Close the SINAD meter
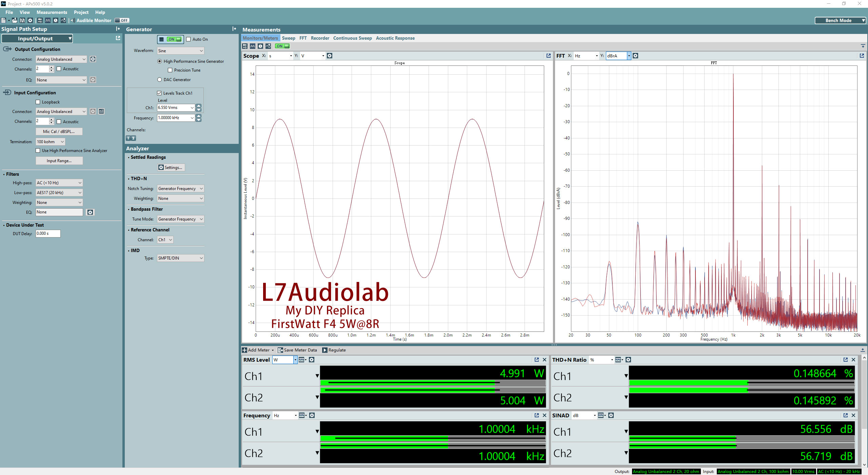Image resolution: width=868 pixels, height=475 pixels. (853, 415)
